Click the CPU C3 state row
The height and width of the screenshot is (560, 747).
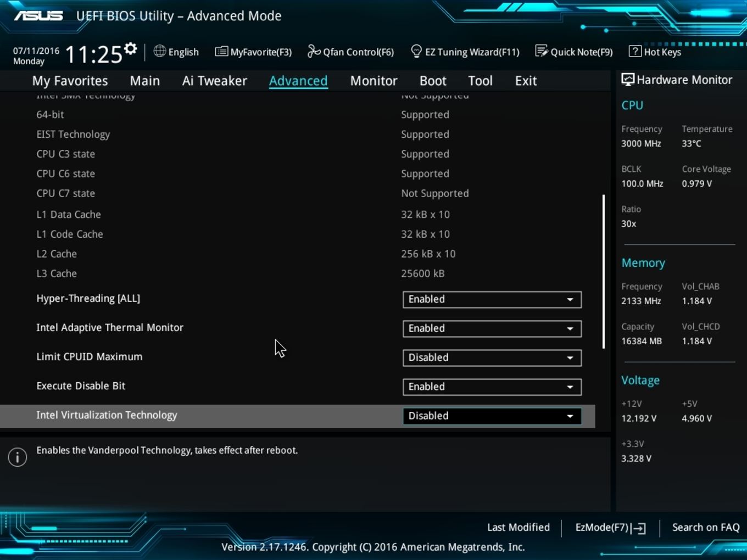click(x=297, y=154)
